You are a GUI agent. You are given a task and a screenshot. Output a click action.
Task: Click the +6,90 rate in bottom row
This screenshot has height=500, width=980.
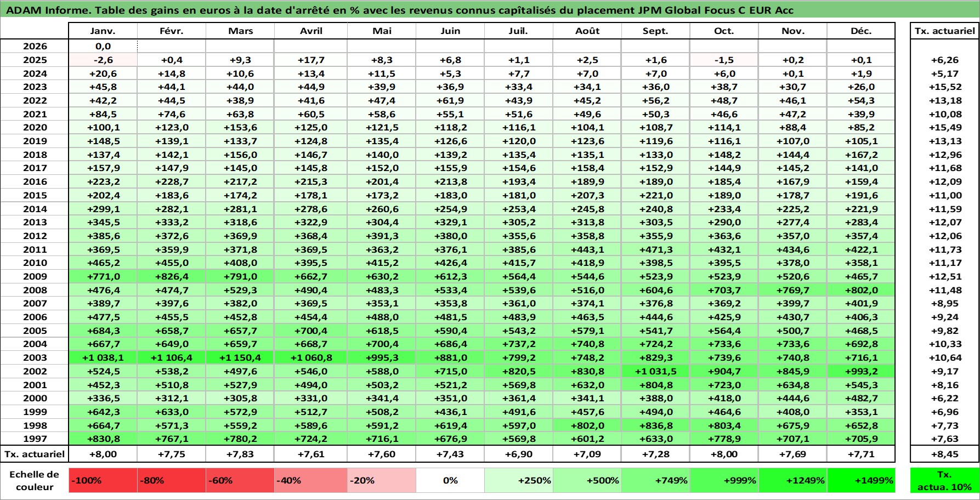click(x=519, y=454)
